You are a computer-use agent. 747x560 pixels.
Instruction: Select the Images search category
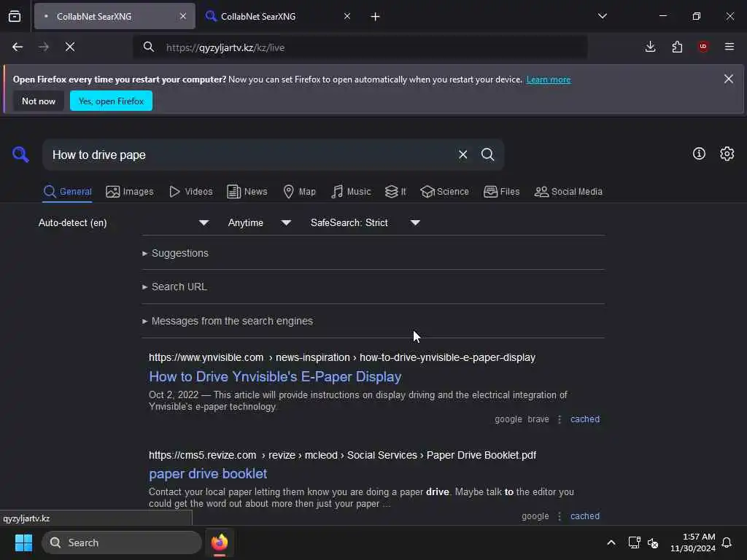pos(130,192)
